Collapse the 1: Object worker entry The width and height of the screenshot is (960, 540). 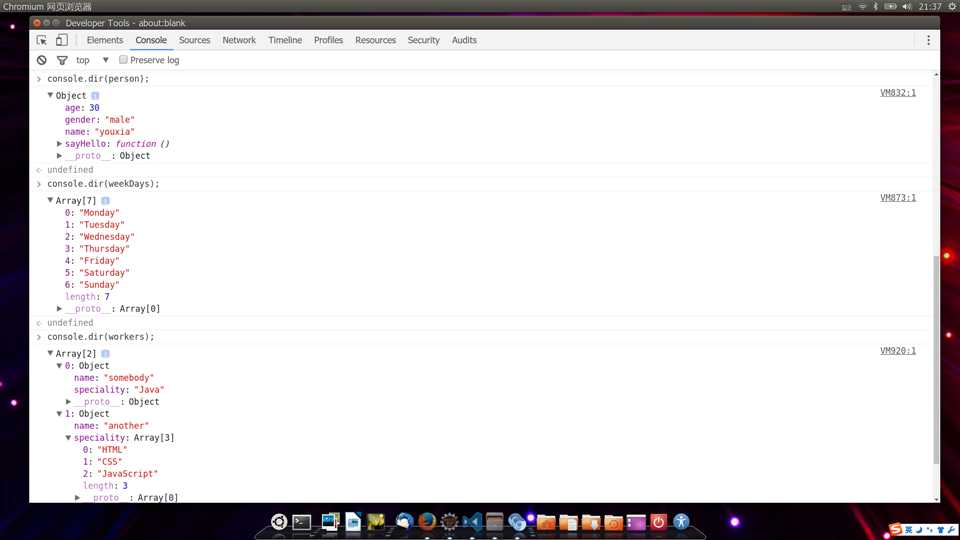pos(59,414)
